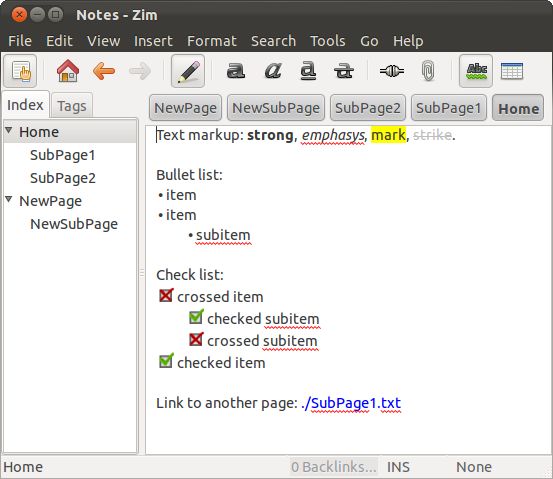This screenshot has height=479, width=553.
Task: Click the pane divider handle
Action: pos(142,273)
